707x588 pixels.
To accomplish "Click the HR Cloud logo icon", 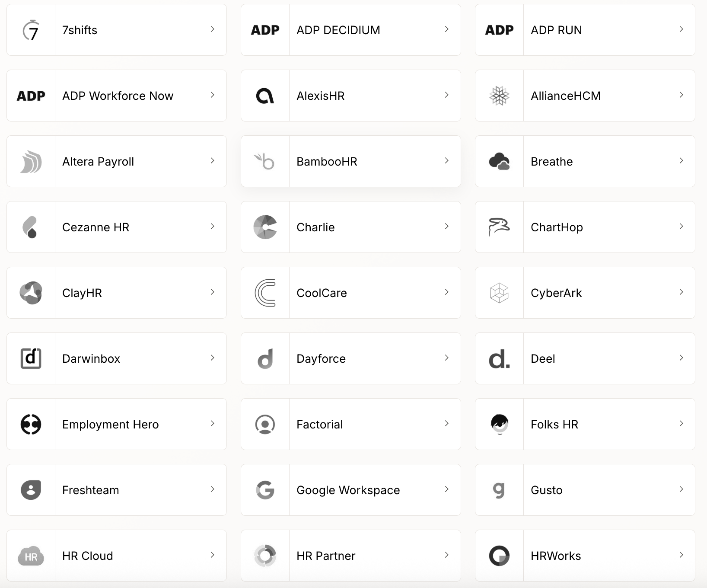I will pyautogui.click(x=31, y=556).
